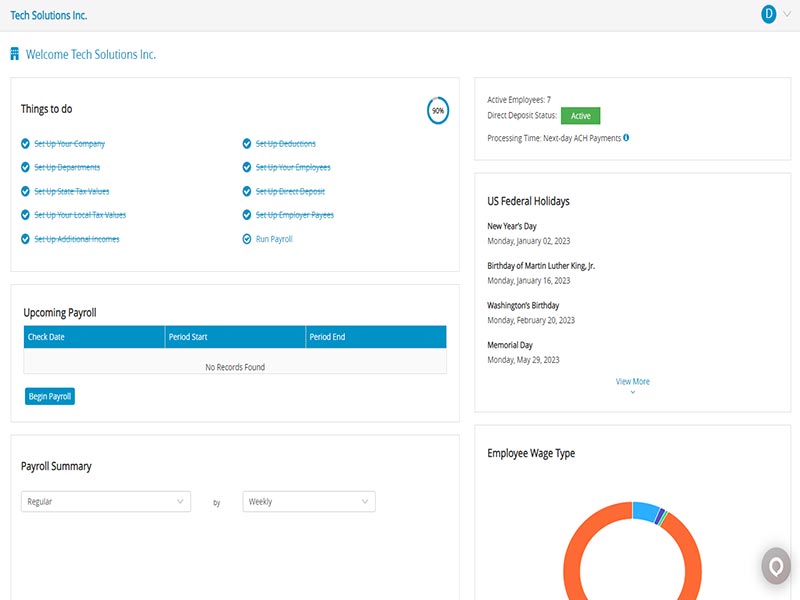Toggle the Set Up Your Employees completion check

(245, 167)
